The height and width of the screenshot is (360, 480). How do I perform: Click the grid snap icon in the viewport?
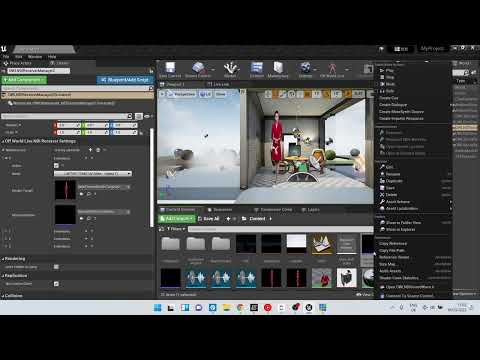(307, 94)
